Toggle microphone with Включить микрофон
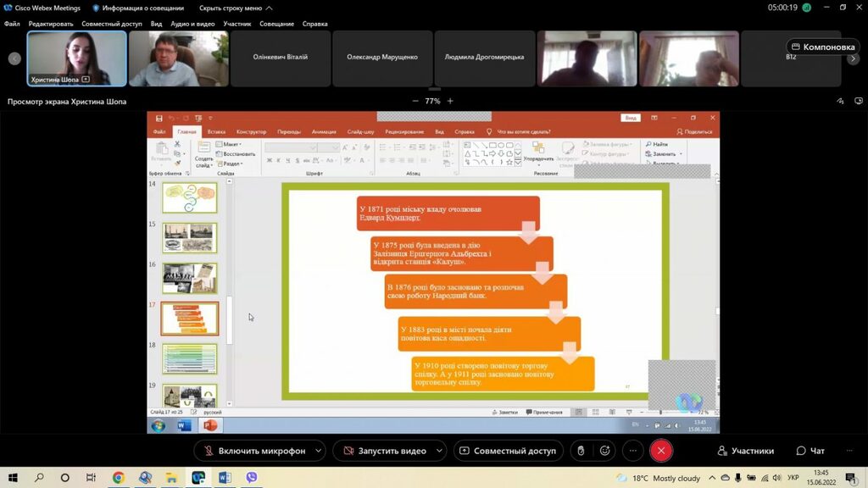 (253, 451)
